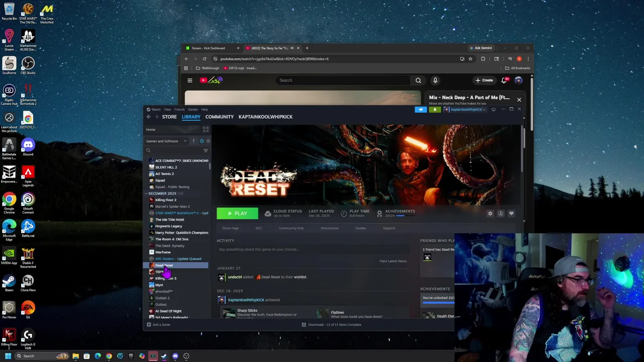644x362 pixels.
Task: Click the Steam announcements megaphone icon
Action: pyautogui.click(x=421, y=109)
